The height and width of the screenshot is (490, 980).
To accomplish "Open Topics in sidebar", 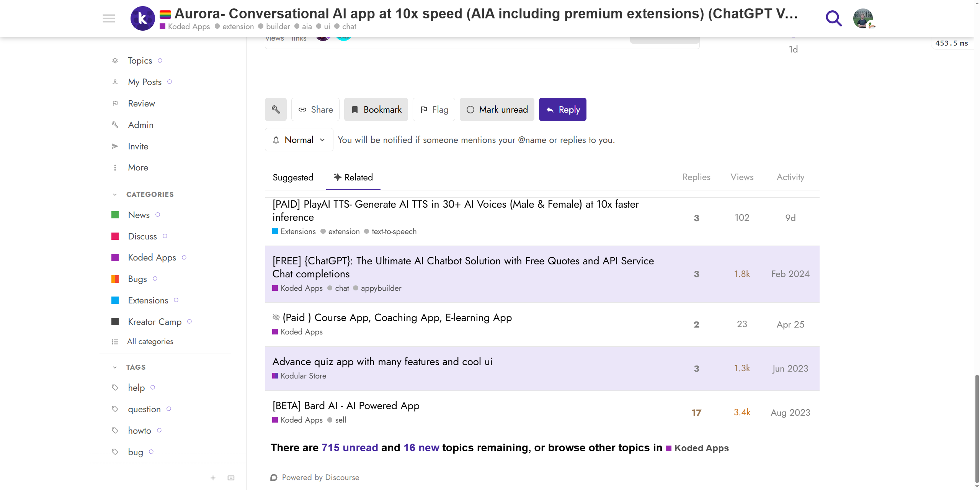I will point(140,61).
